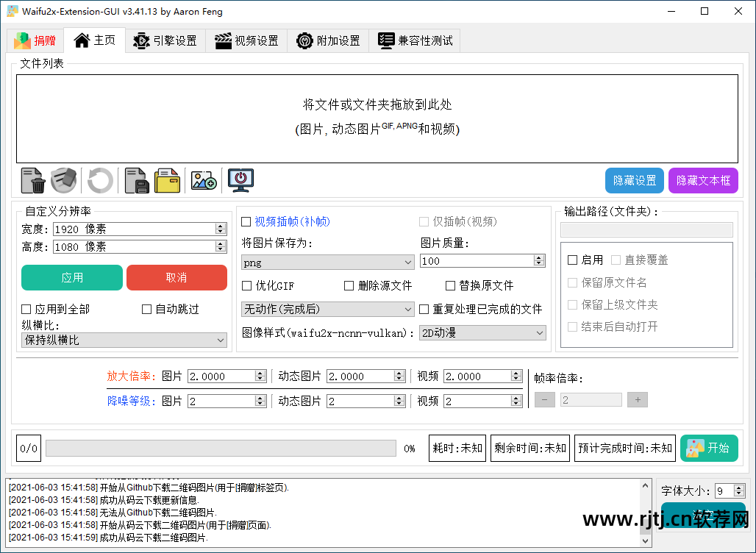Screen dimensions: 756x553
Task: Click log line 成功从码云下载二维码图片
Action: 109,537
